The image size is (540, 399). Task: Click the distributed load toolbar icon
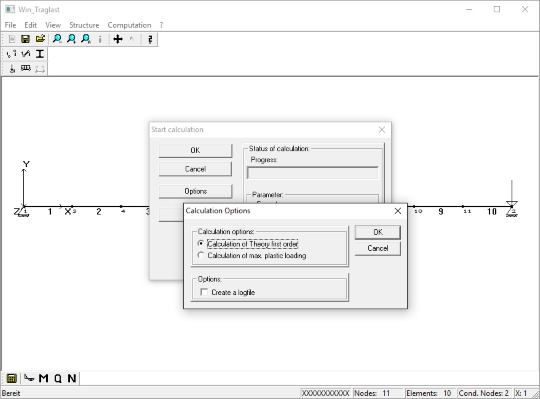(x=26, y=69)
